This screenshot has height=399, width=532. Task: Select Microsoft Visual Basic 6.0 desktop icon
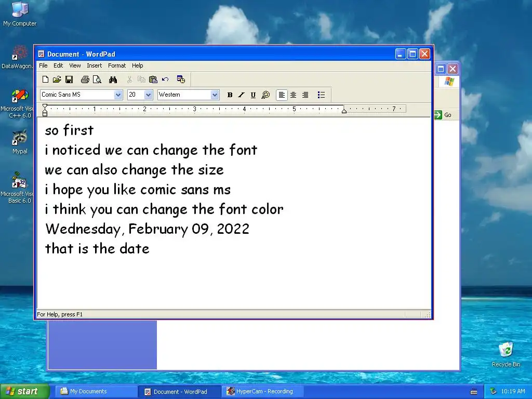coord(17,188)
